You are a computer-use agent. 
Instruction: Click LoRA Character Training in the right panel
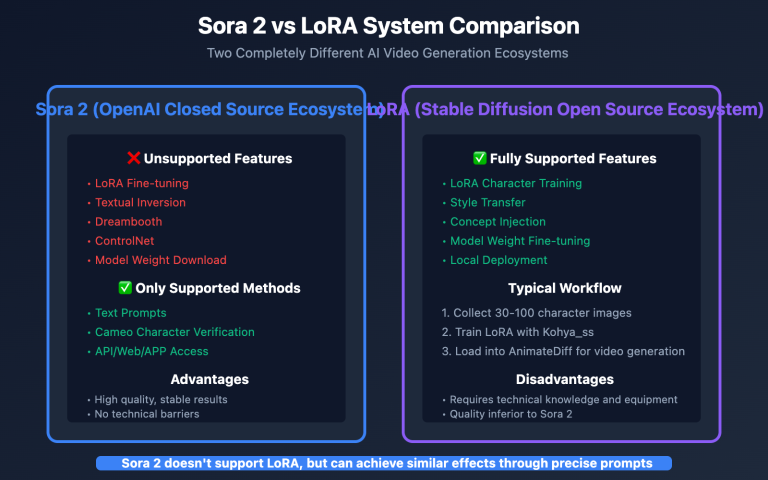click(x=515, y=183)
